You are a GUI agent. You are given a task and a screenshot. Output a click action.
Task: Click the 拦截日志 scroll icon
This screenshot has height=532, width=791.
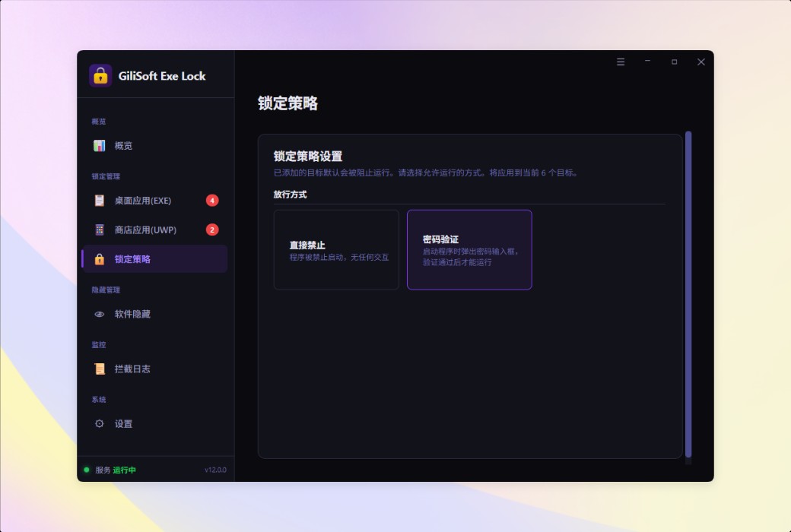[100, 369]
